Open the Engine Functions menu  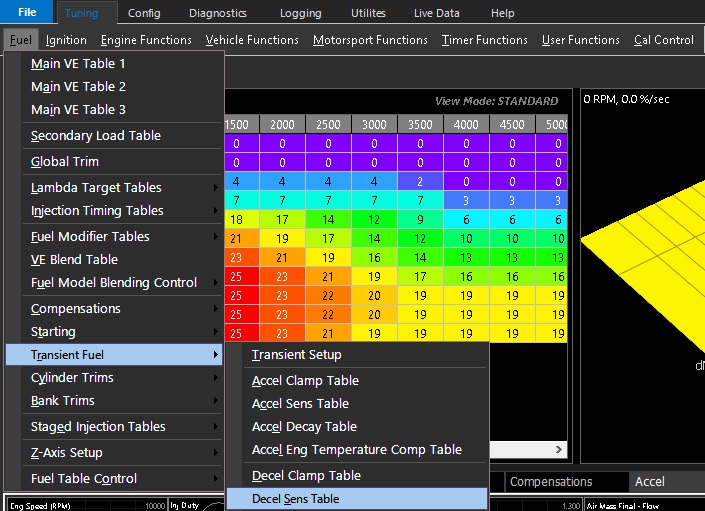tap(146, 40)
